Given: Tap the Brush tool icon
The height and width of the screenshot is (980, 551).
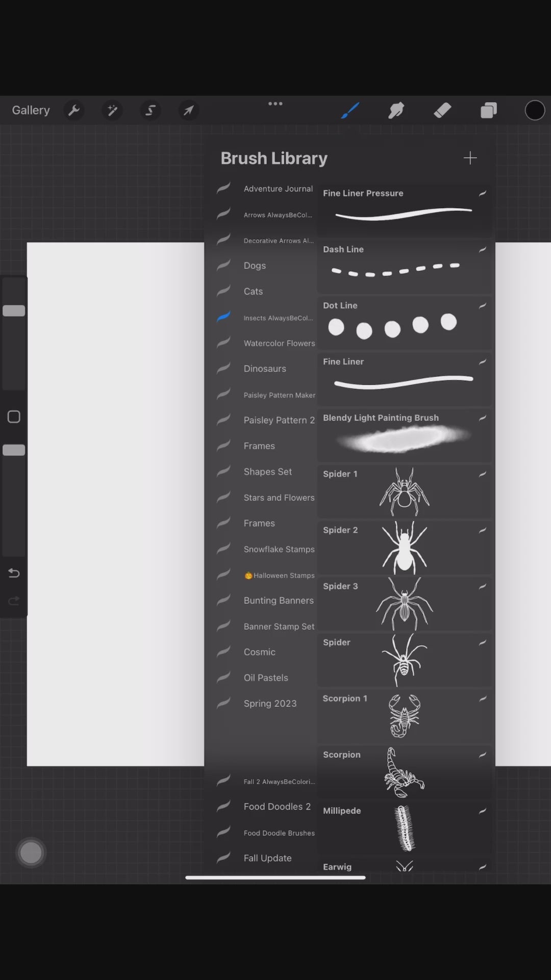Looking at the screenshot, I should (x=350, y=110).
